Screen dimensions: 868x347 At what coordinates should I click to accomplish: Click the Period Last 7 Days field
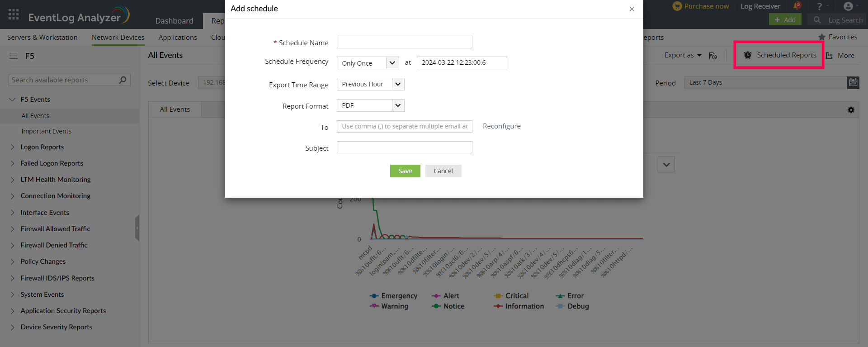pos(766,82)
